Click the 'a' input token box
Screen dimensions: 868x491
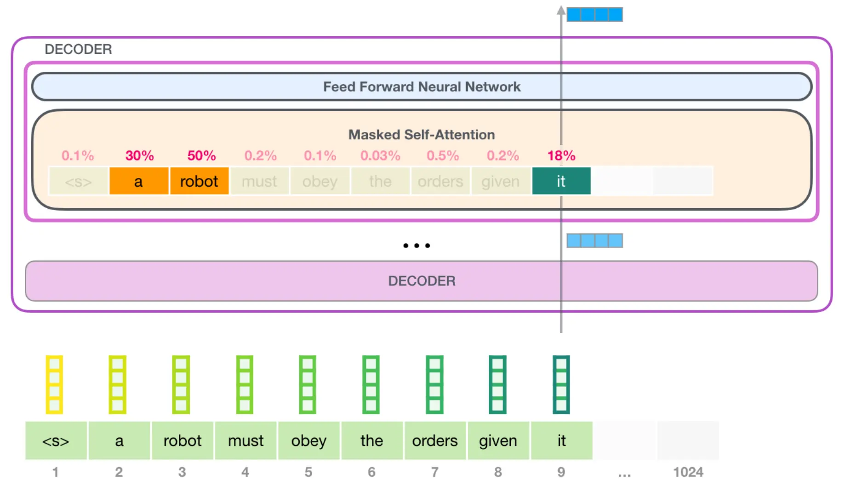[x=119, y=440]
